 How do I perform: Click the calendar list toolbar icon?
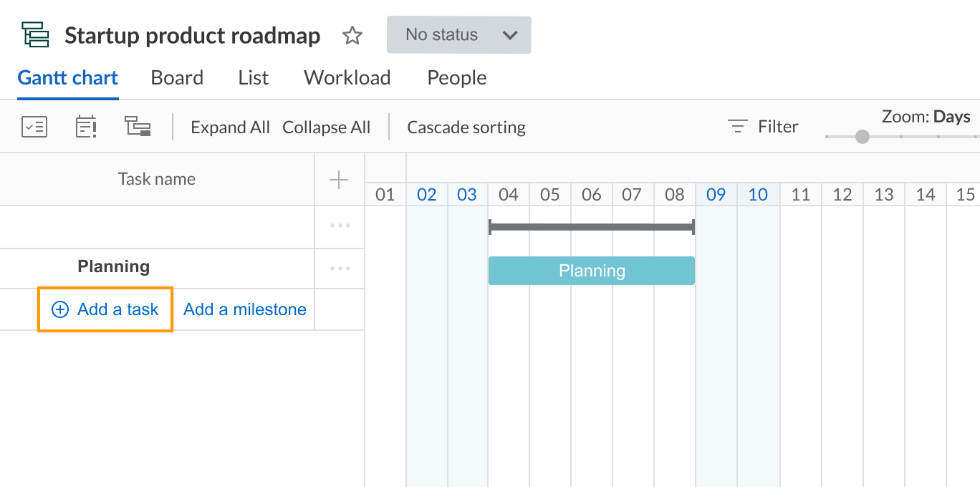[x=86, y=127]
